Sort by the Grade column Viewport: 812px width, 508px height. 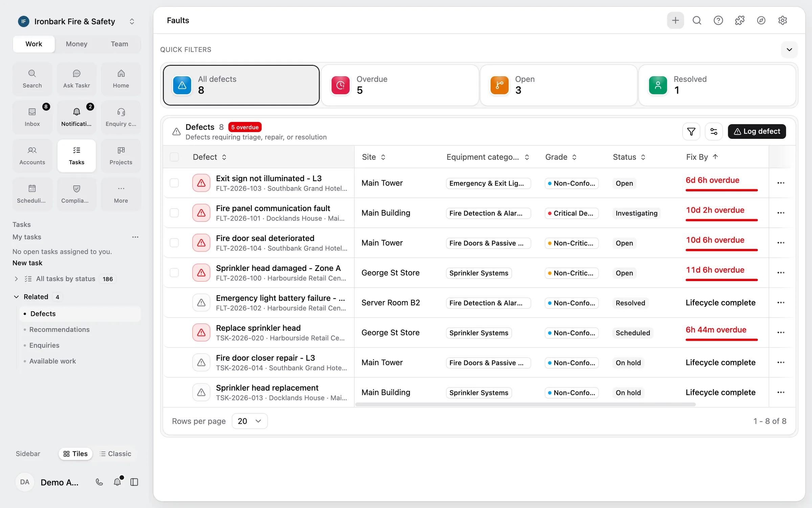[x=561, y=157]
